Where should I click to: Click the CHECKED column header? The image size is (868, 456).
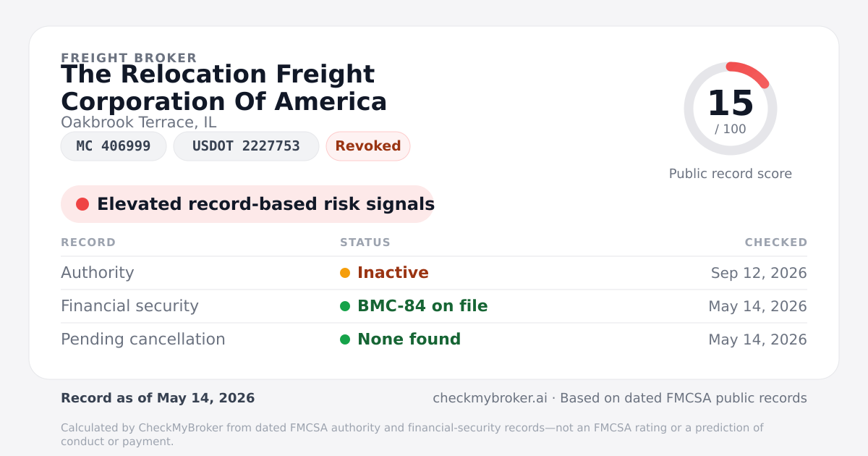tap(776, 242)
